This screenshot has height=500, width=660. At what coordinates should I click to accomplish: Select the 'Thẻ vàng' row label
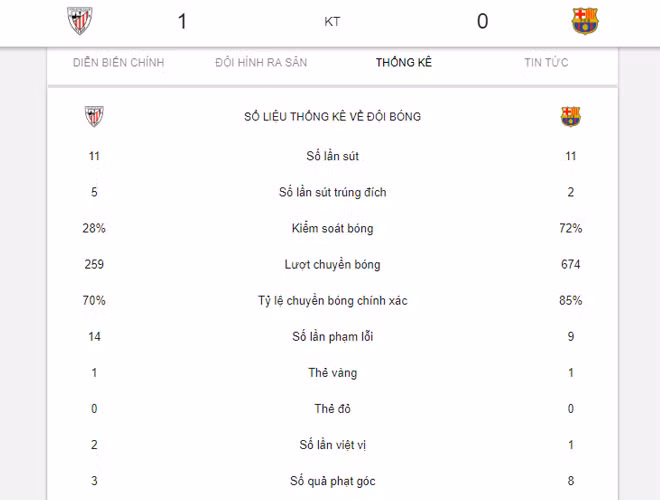(333, 373)
